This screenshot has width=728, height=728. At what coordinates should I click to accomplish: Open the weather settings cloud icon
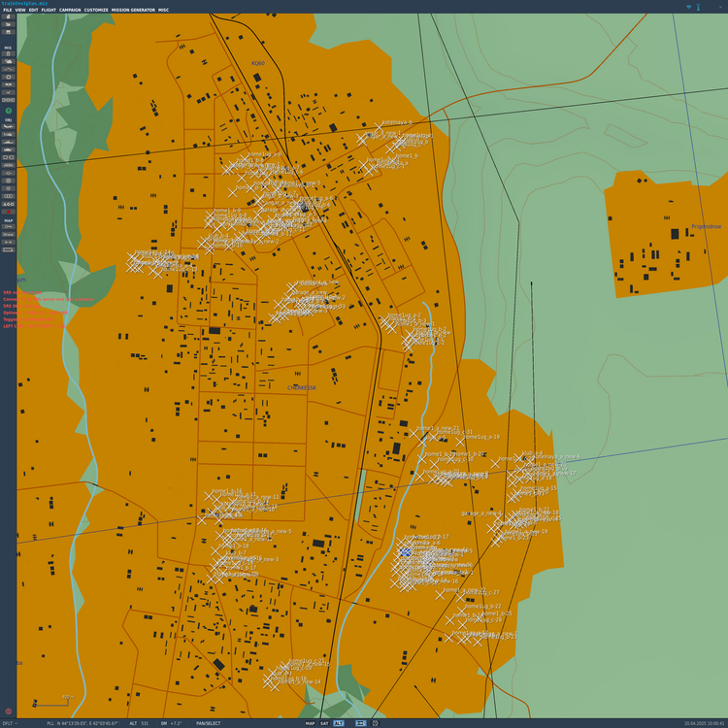coord(9,61)
